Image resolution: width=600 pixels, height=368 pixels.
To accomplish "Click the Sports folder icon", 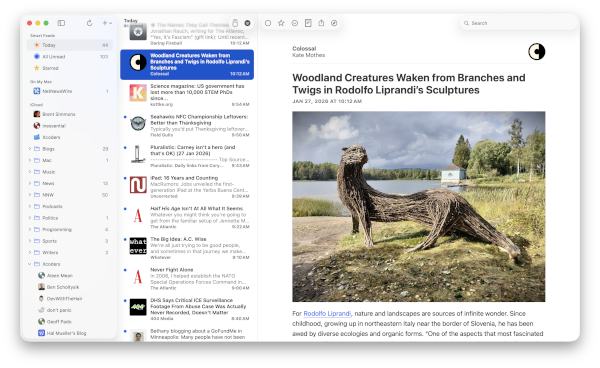I will (x=37, y=241).
